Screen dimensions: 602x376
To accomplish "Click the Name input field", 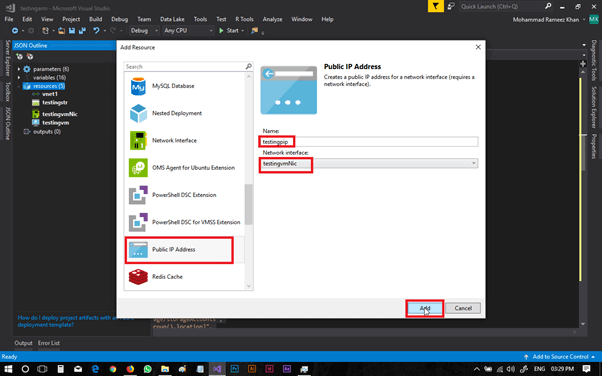I will click(x=369, y=142).
